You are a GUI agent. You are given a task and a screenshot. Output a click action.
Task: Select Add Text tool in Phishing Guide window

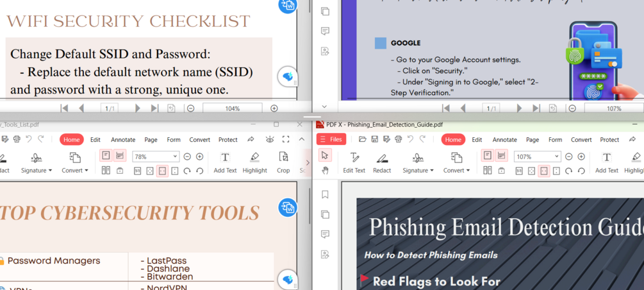pos(607,162)
